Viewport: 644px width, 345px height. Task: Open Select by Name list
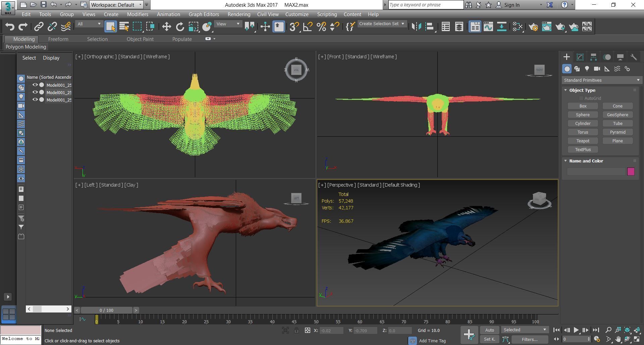tap(124, 27)
